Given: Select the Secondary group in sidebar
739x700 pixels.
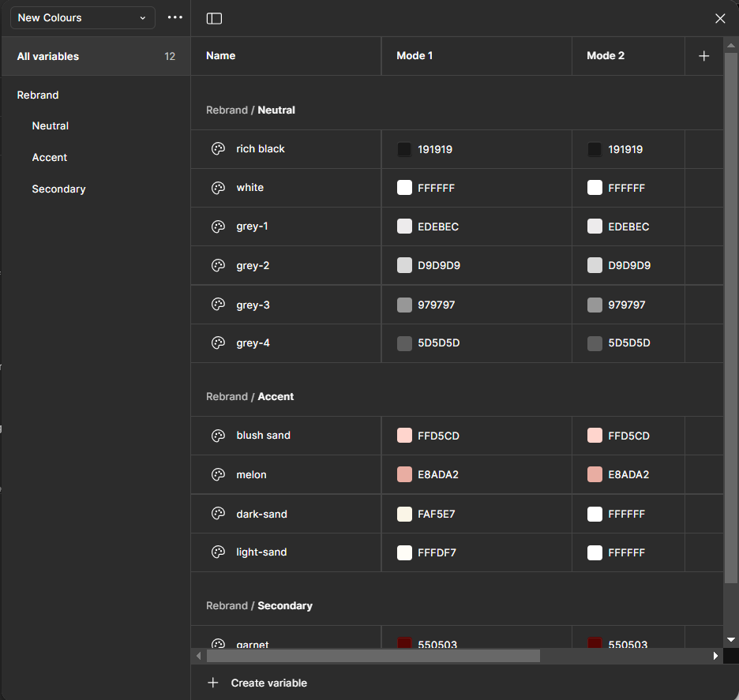Looking at the screenshot, I should [x=58, y=189].
